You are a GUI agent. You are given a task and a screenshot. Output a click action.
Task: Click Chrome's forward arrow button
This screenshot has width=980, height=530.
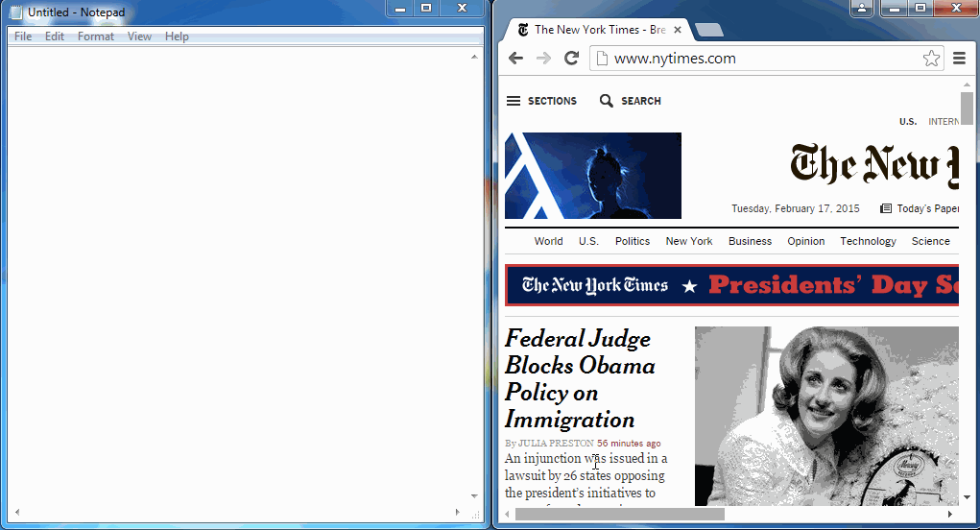click(543, 59)
